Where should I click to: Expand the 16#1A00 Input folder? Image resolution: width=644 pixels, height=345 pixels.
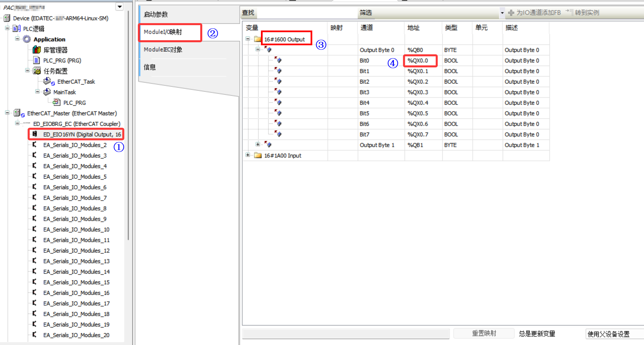[248, 155]
